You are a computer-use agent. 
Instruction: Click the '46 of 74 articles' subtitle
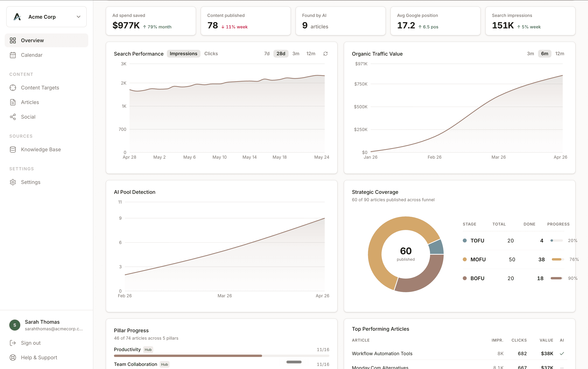coord(146,338)
